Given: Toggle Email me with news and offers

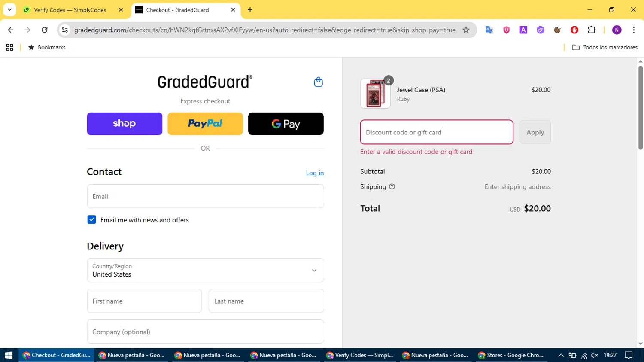Looking at the screenshot, I should pos(91,220).
